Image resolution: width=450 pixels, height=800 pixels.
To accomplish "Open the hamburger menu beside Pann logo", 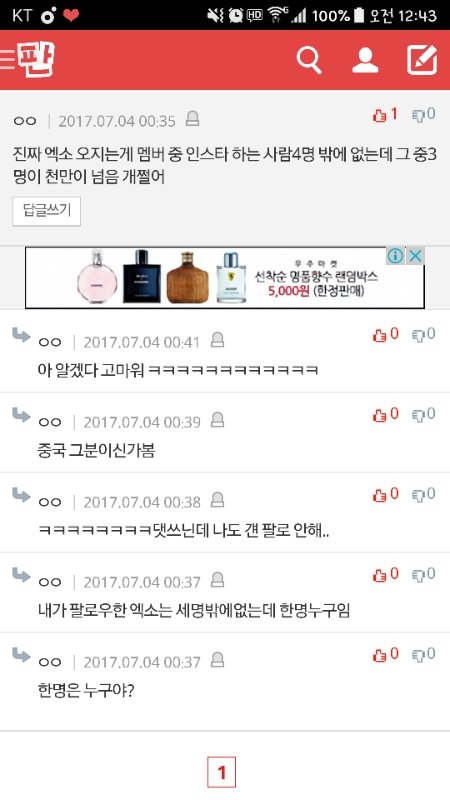I will point(7,60).
